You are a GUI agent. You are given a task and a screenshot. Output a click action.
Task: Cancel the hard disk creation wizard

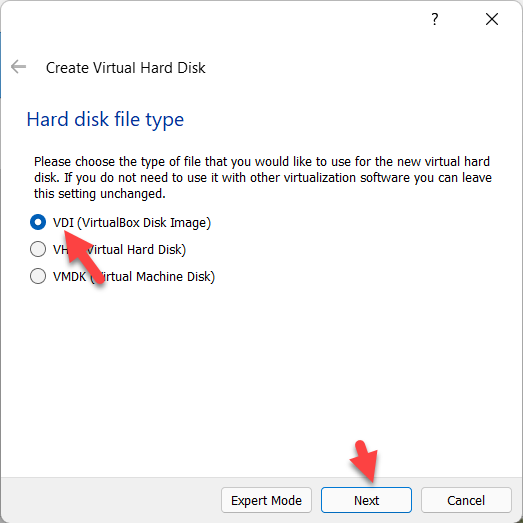click(x=466, y=500)
